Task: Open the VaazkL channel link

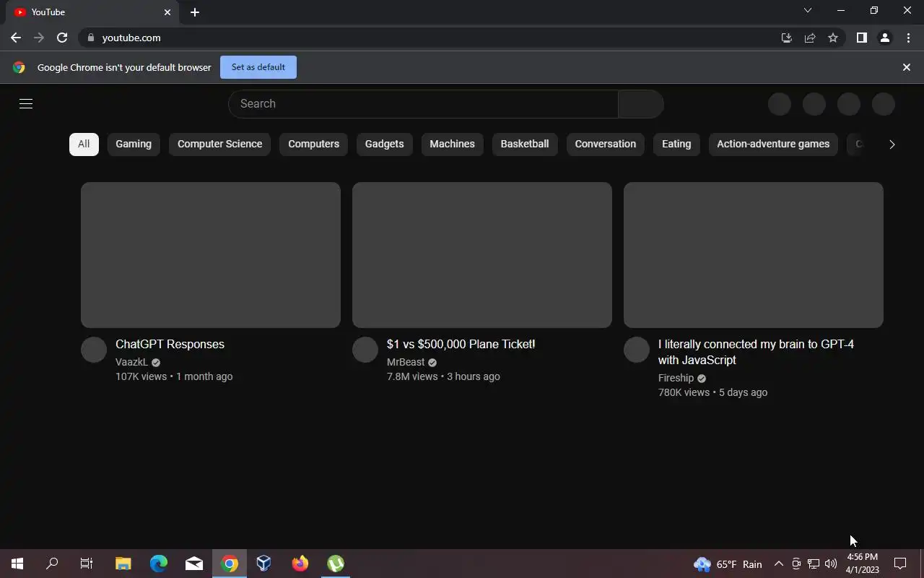Action: click(131, 362)
